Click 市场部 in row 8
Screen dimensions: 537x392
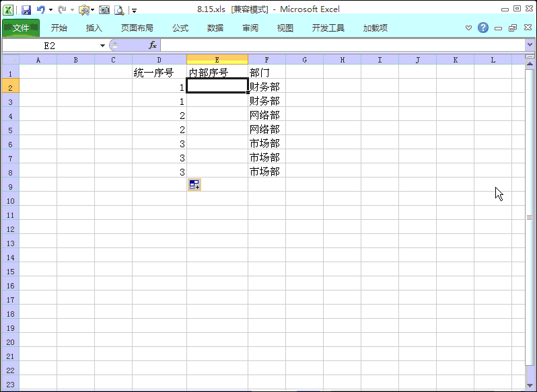click(x=266, y=170)
